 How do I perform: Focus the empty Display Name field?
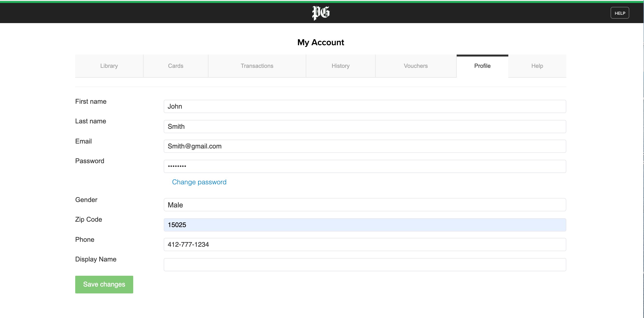pos(365,264)
